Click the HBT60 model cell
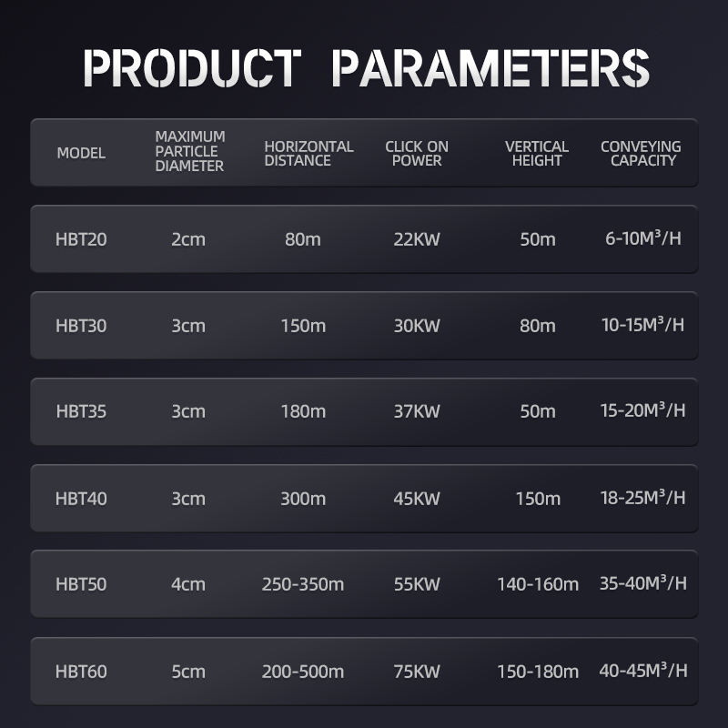This screenshot has height=728, width=728. coord(81,672)
